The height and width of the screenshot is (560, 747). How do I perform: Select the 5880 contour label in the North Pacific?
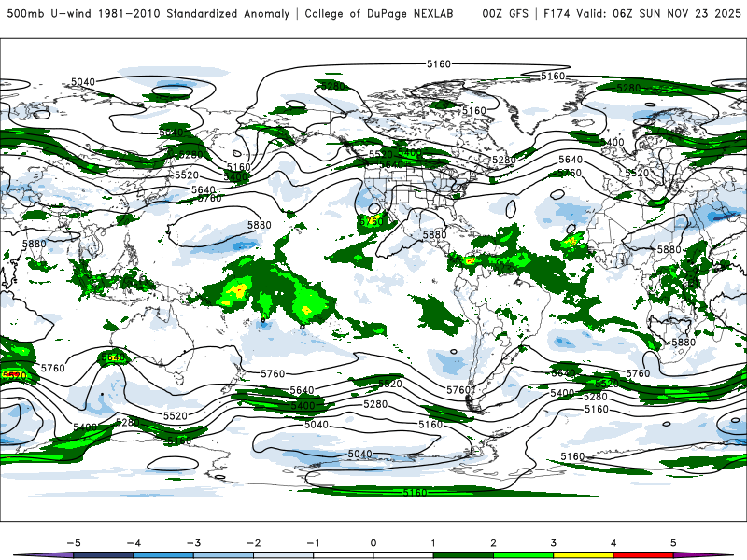(260, 225)
